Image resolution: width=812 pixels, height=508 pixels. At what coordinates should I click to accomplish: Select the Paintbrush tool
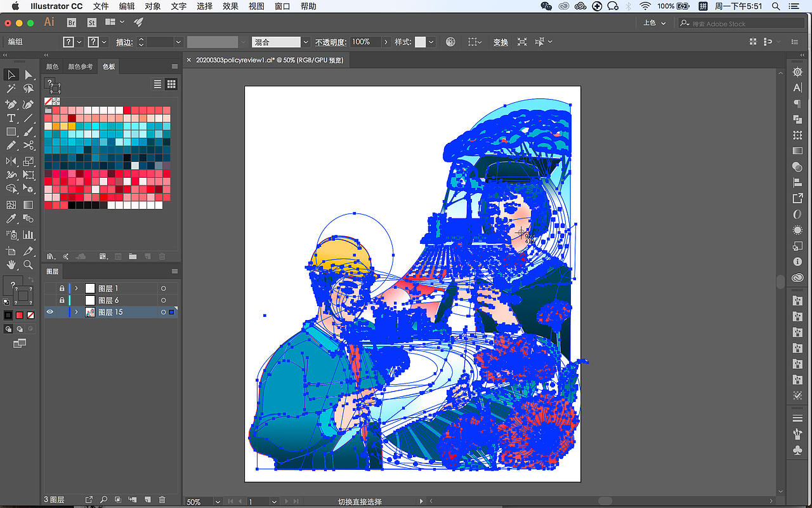click(x=29, y=132)
